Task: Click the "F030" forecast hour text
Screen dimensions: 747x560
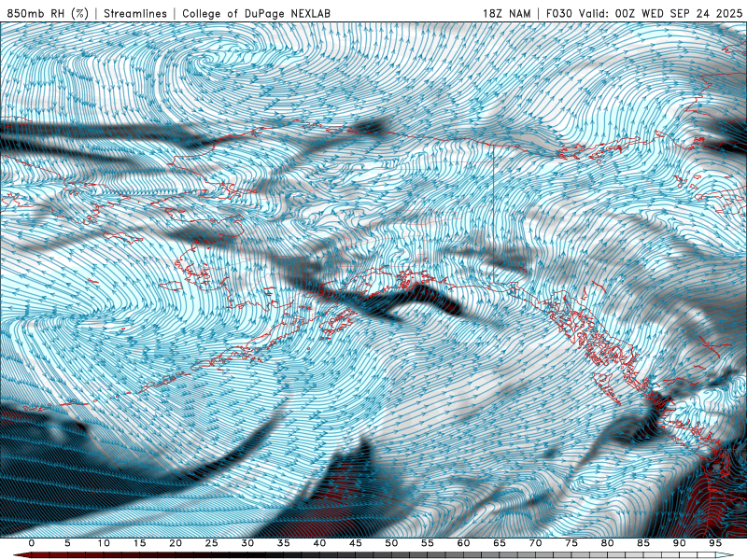Action: tap(558, 13)
